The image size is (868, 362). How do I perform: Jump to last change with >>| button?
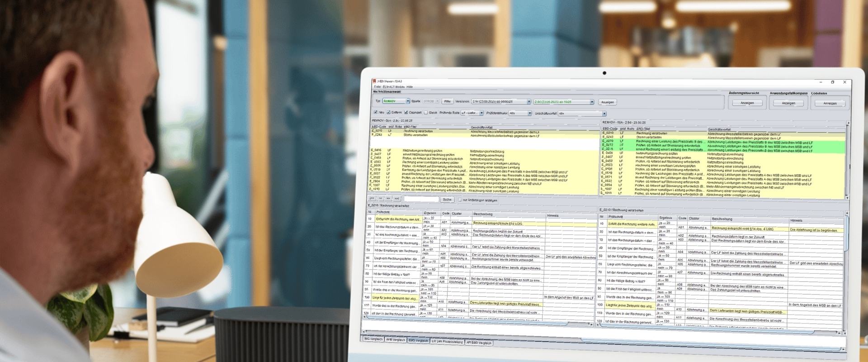point(397,199)
